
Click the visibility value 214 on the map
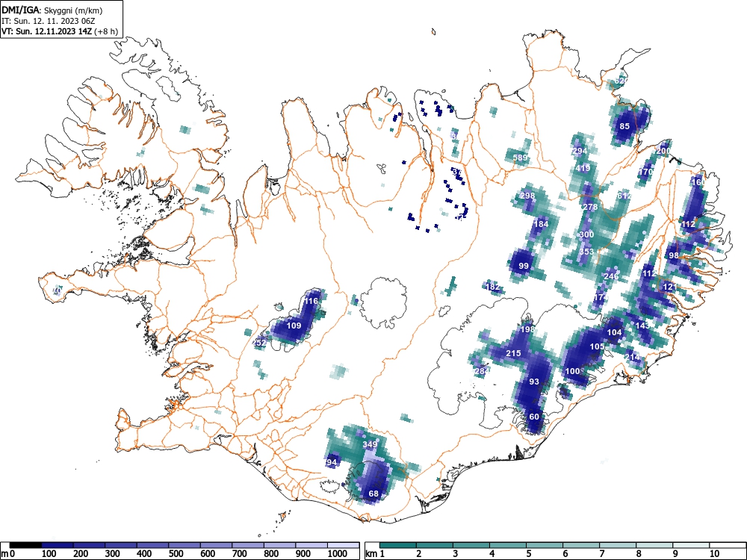pos(632,357)
